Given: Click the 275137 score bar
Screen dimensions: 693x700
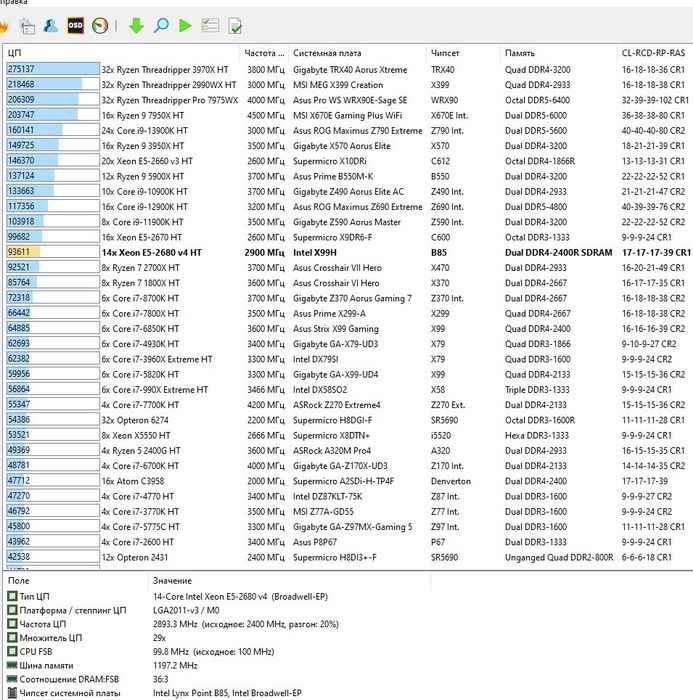Looking at the screenshot, I should tap(53, 69).
